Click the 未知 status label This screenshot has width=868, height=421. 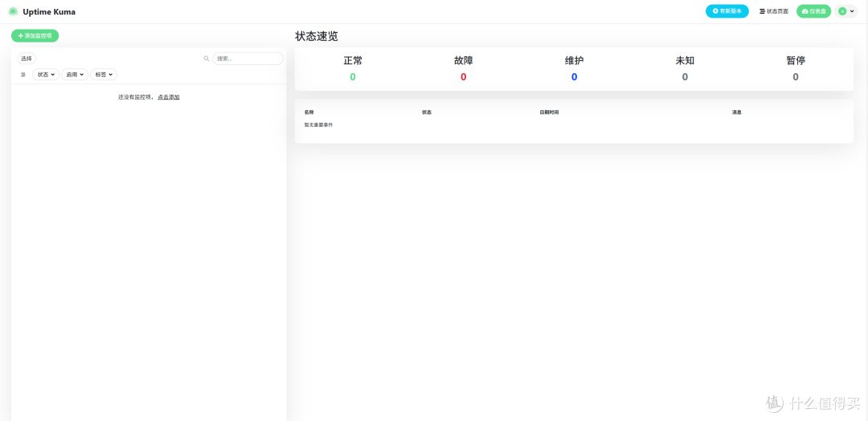pyautogui.click(x=685, y=61)
